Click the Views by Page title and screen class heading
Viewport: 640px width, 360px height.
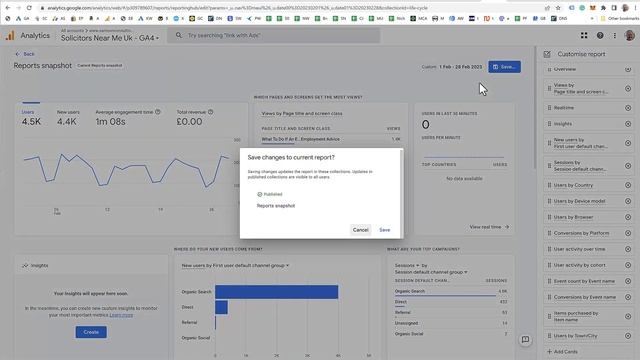(302, 113)
